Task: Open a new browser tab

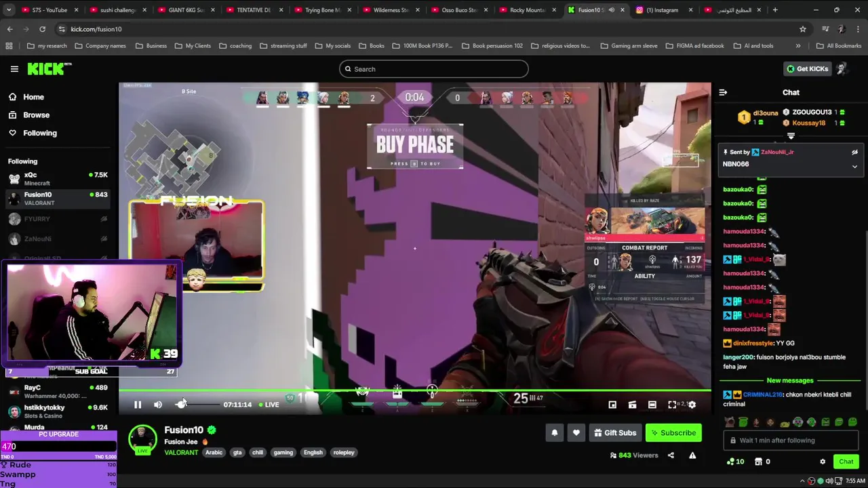Action: (775, 10)
